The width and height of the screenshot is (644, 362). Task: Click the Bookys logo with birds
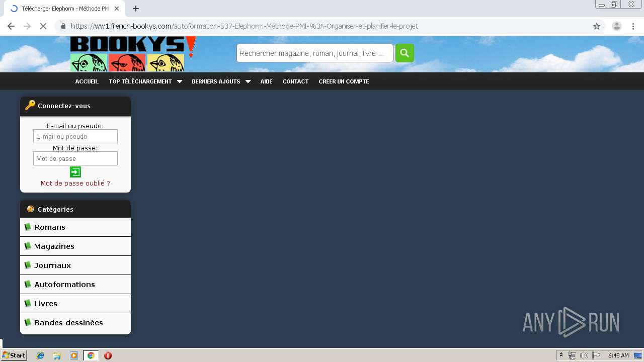point(133,54)
